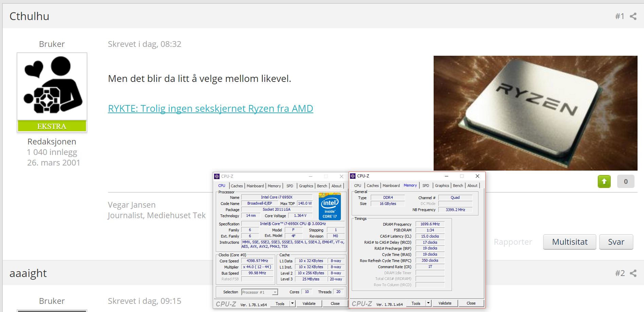Viewport: 644px width, 312px height.
Task: Click Close button in right CPU-Z window
Action: point(471,304)
